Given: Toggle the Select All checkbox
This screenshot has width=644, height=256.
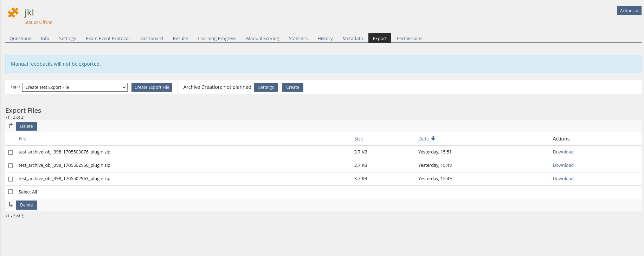Looking at the screenshot, I should coord(11,192).
